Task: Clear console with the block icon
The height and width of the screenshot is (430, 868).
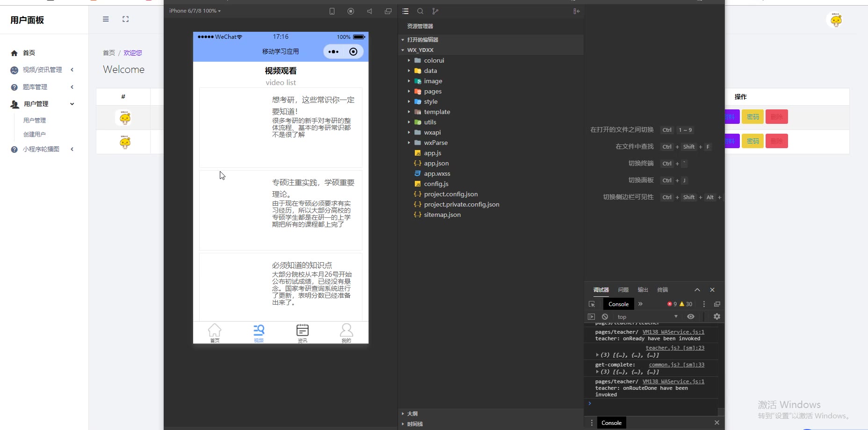Action: 605,316
